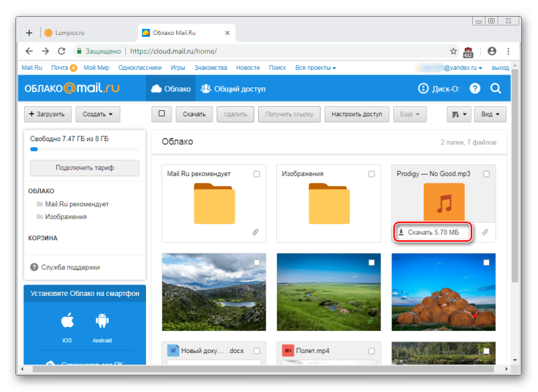
Task: Toggle the select-all checkbox in toolbar
Action: pos(161,114)
